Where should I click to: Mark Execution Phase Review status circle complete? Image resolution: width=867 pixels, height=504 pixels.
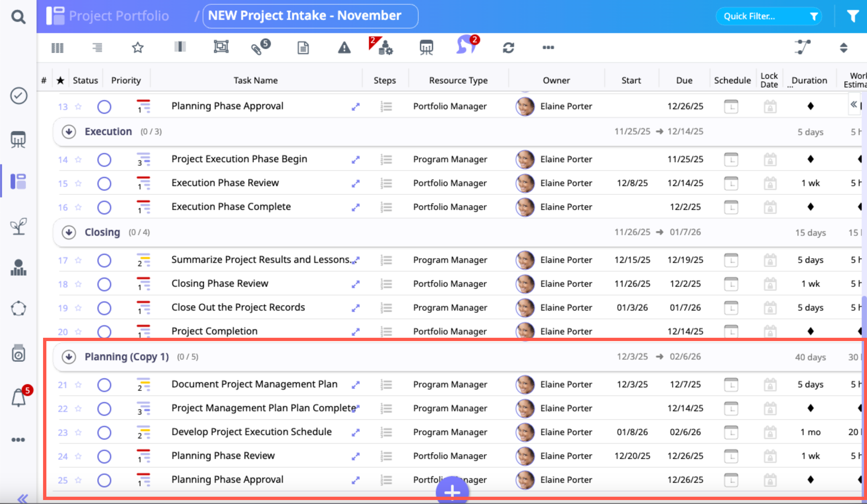104,184
